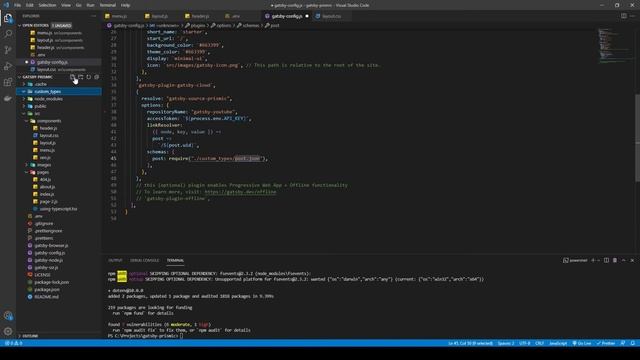The image size is (640, 360).
Task: Open the gatsby.dev/offline link in code
Action: pos(240,192)
